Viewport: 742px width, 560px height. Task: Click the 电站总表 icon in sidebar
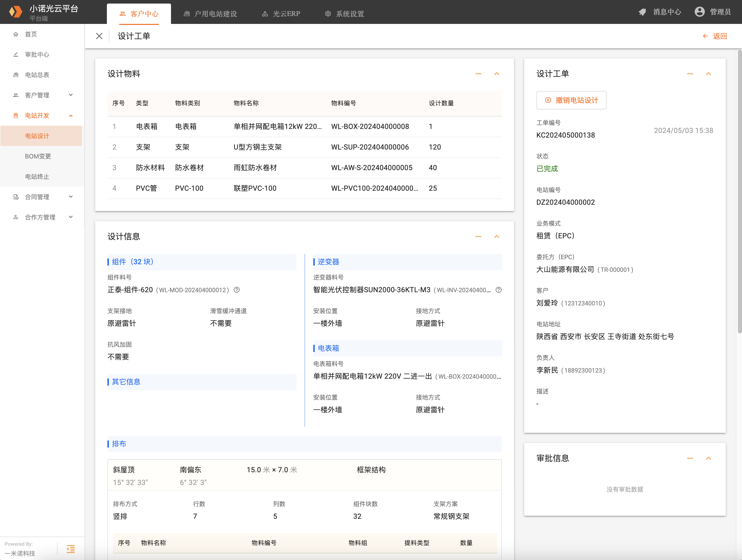point(16,75)
